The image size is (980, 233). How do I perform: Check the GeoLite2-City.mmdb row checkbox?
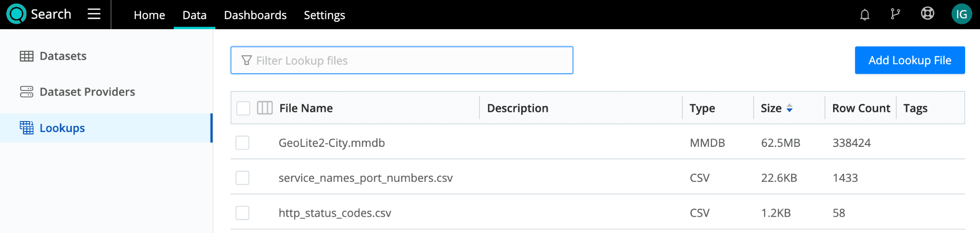(243, 143)
